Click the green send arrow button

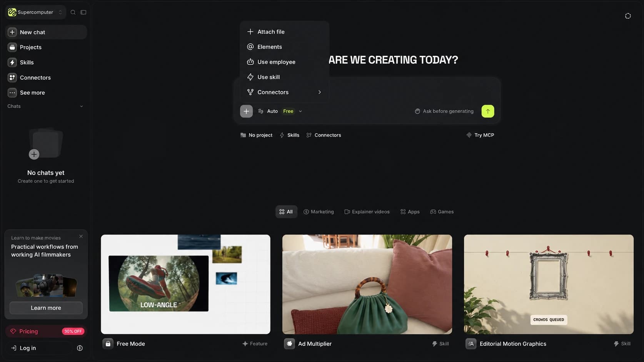coord(487,111)
